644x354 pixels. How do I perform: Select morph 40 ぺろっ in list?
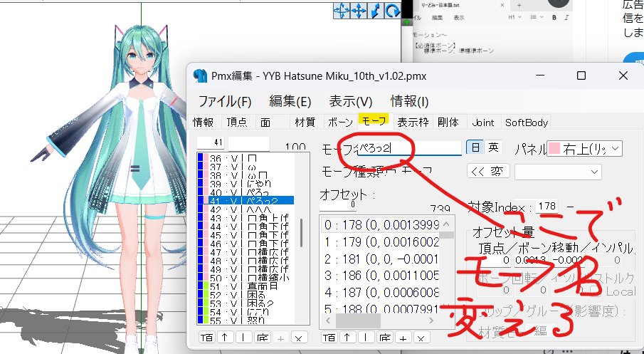click(246, 192)
